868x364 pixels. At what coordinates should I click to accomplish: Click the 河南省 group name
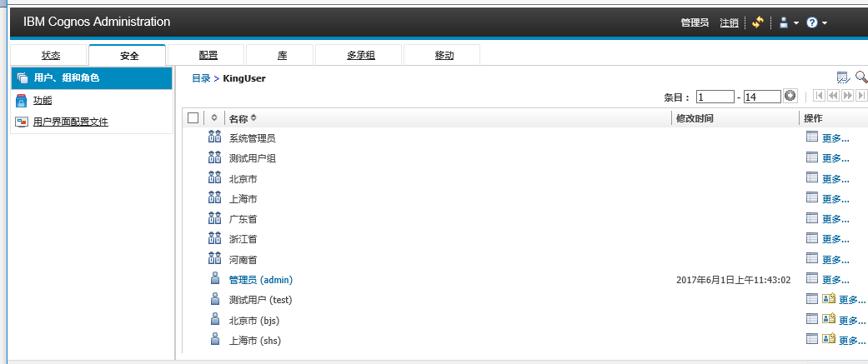click(x=243, y=260)
